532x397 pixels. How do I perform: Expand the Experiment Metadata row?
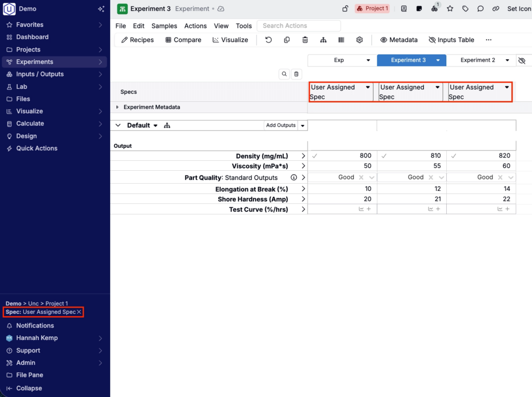click(x=117, y=107)
